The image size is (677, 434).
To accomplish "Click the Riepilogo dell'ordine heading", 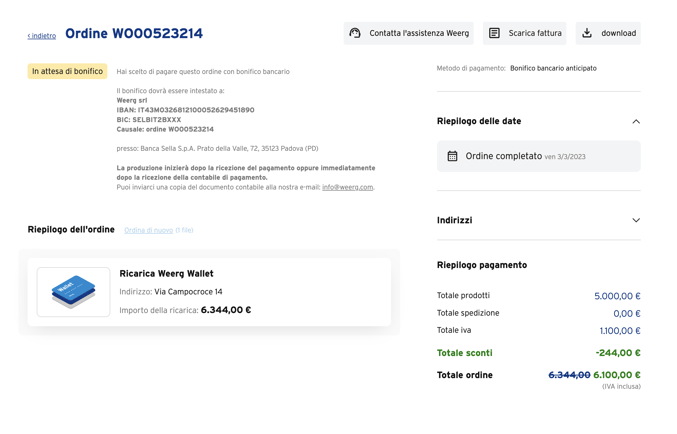I will [71, 229].
